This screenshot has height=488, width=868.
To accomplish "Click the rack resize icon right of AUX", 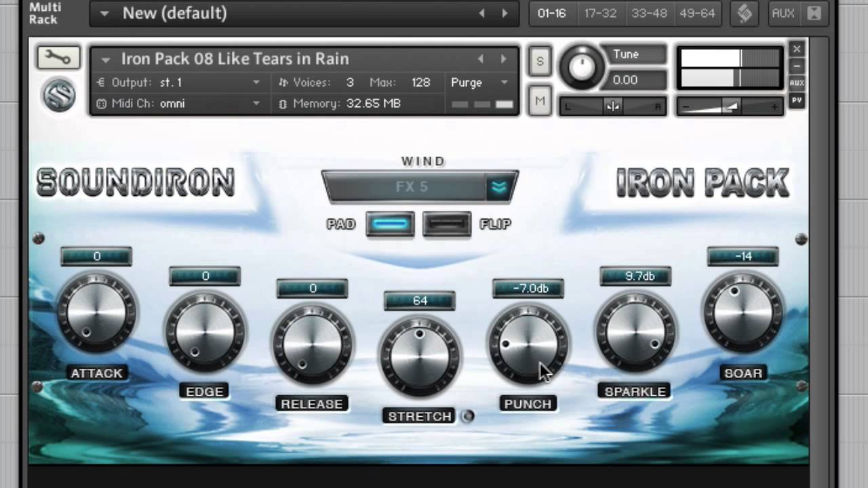I will tap(814, 13).
